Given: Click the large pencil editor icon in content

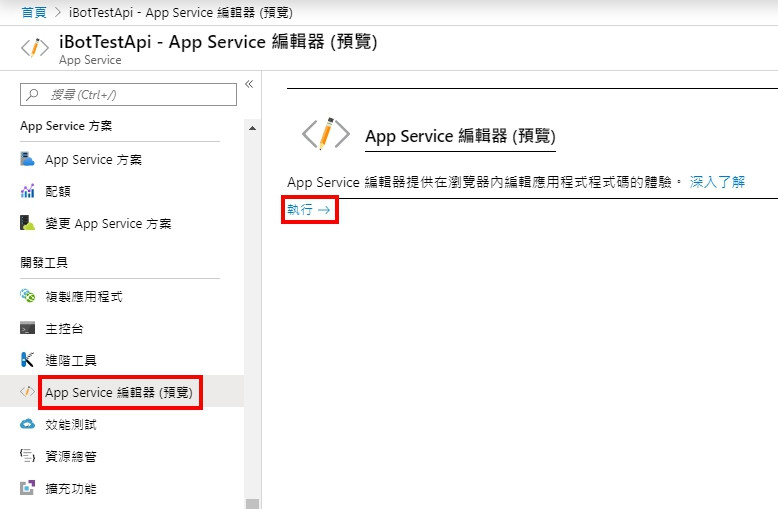Looking at the screenshot, I should coord(326,134).
